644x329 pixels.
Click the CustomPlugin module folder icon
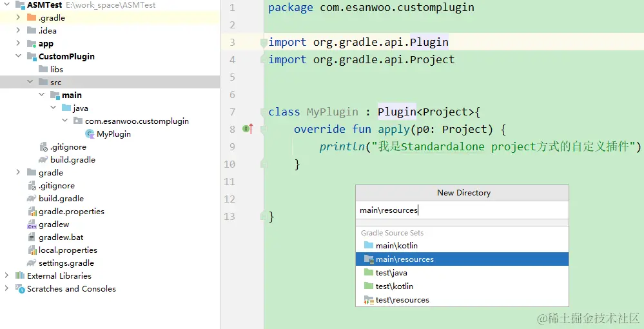[x=32, y=56]
